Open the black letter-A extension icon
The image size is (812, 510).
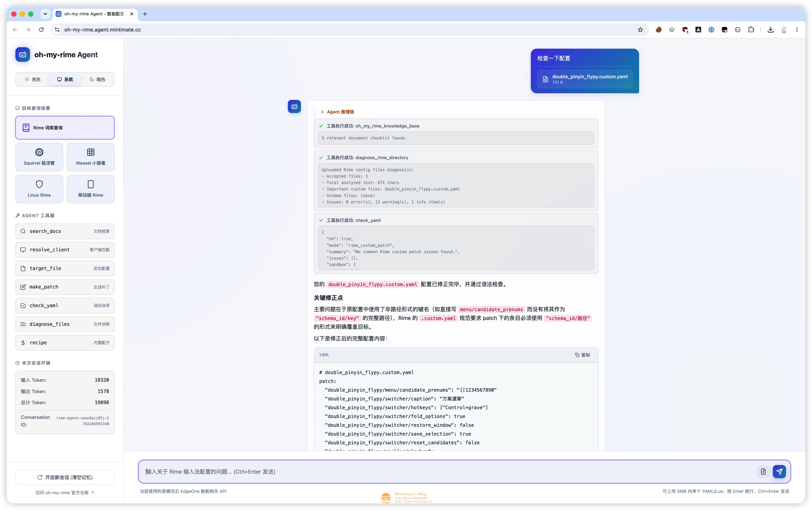tap(698, 30)
